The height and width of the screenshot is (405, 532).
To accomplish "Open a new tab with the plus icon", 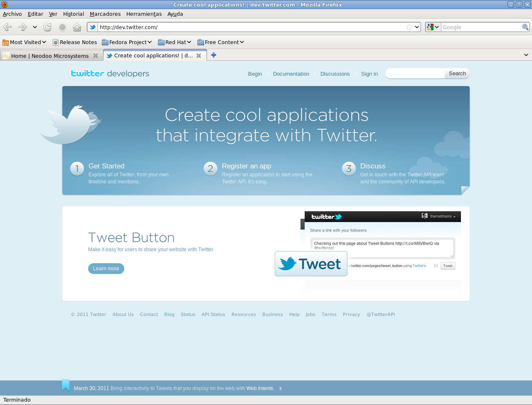I will 214,55.
